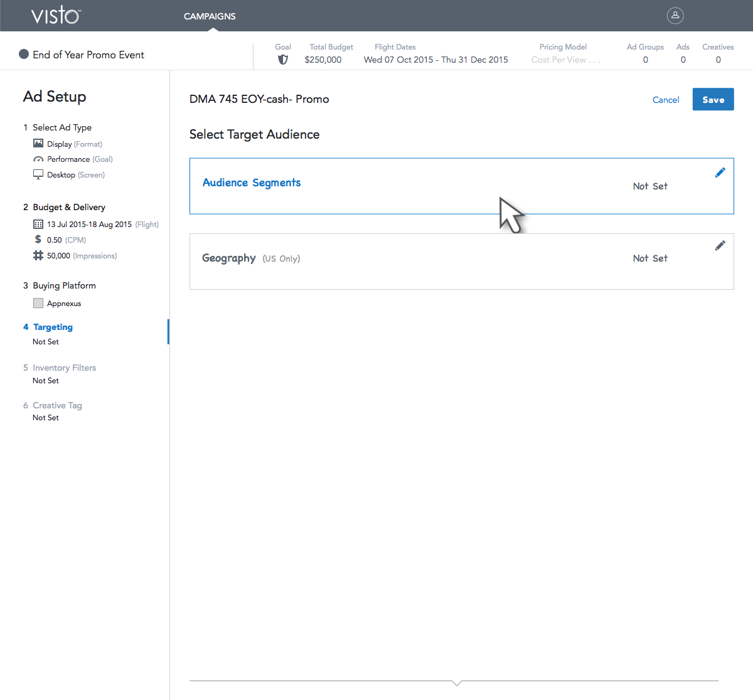
Task: Click the CPM dollar sign icon
Action: point(38,240)
